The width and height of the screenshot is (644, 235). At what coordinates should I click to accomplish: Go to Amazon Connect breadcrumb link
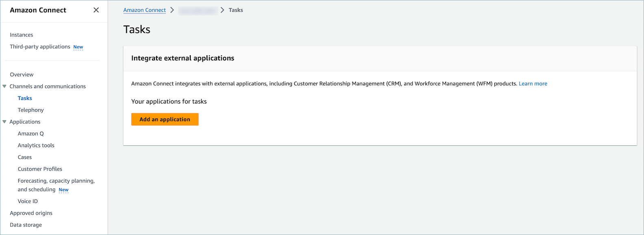click(144, 10)
